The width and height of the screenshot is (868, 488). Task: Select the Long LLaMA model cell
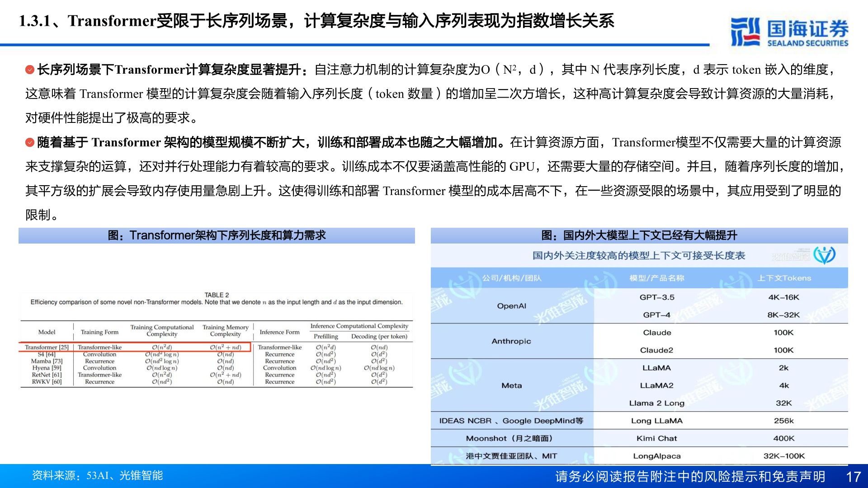click(x=657, y=421)
